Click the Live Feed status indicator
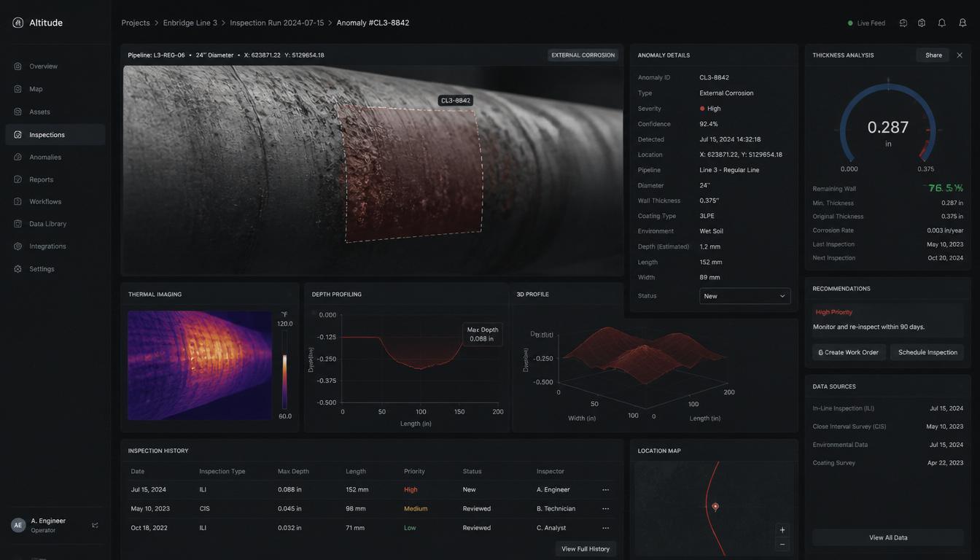The width and height of the screenshot is (980, 560). (x=866, y=23)
